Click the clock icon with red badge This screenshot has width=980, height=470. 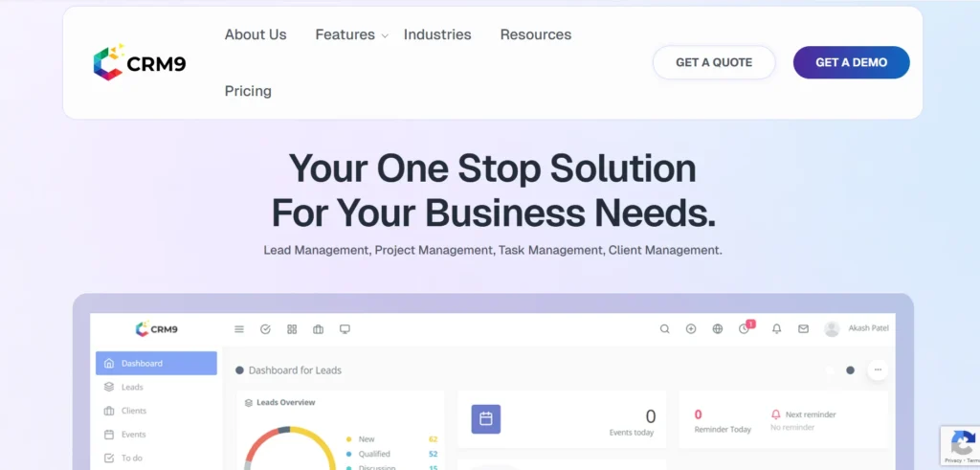(745, 329)
